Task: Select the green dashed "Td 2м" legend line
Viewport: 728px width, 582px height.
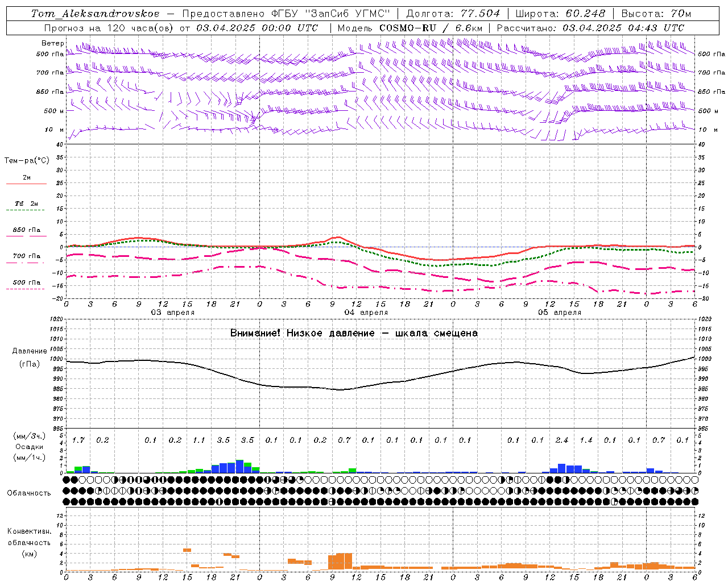Action: click(25, 210)
